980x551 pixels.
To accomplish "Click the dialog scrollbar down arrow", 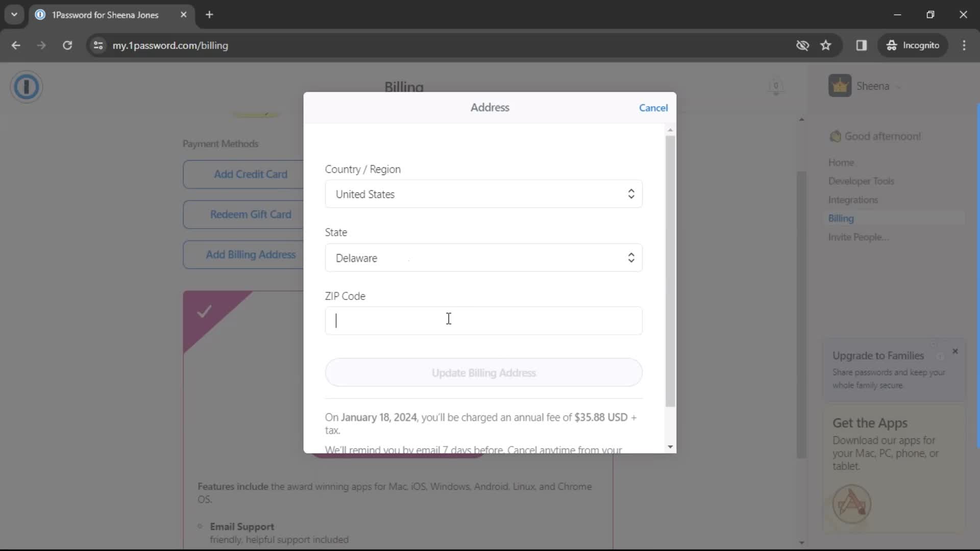I will coord(670,447).
